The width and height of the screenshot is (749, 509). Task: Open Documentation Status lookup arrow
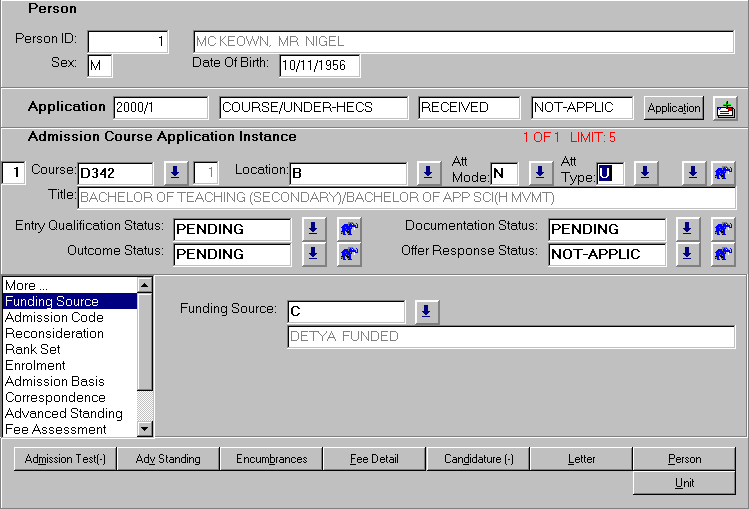coord(688,229)
